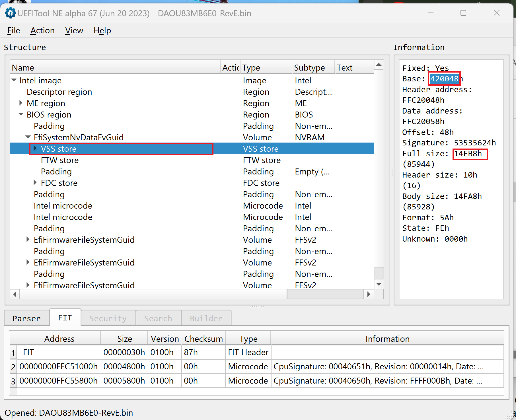Expand the ME region node
Image resolution: width=516 pixels, height=420 pixels.
point(21,103)
